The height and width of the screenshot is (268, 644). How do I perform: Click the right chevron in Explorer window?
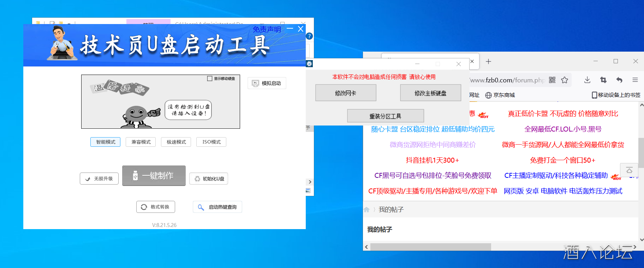(x=310, y=182)
